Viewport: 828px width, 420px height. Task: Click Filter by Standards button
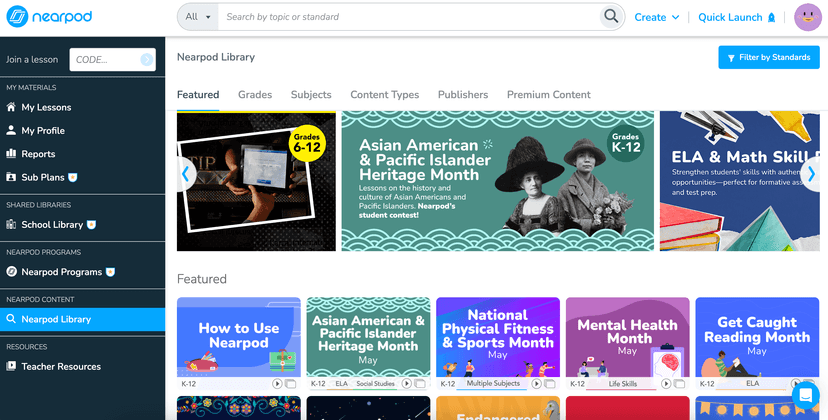tap(768, 58)
